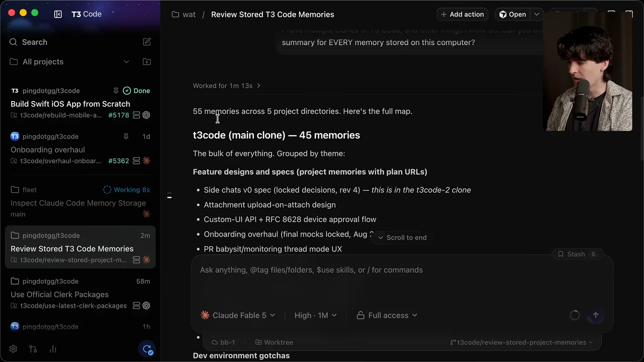
Task: Toggle the sidebar panel icon
Action: click(x=58, y=14)
